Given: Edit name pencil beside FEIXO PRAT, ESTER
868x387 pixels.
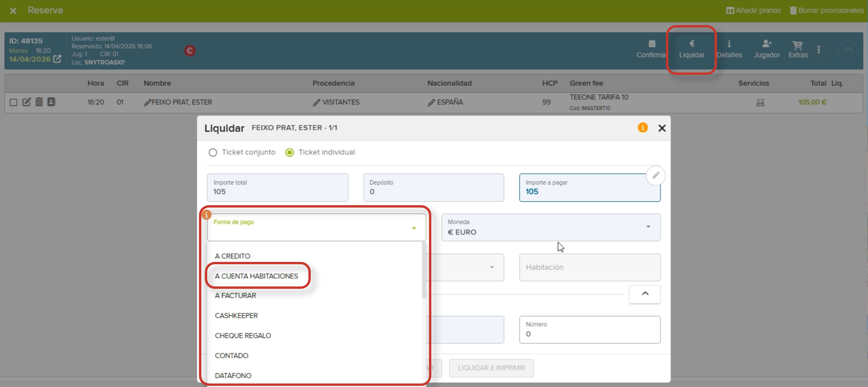Looking at the screenshot, I should (x=147, y=102).
